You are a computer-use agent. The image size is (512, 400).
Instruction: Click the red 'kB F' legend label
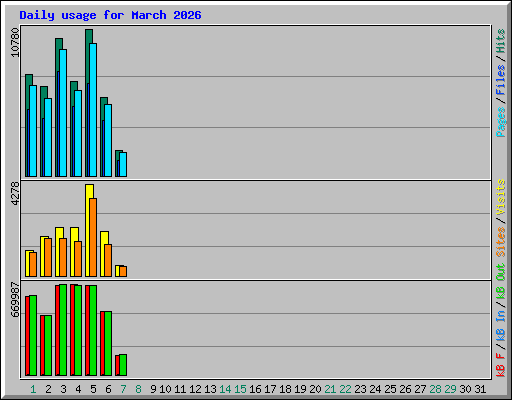[500, 365]
